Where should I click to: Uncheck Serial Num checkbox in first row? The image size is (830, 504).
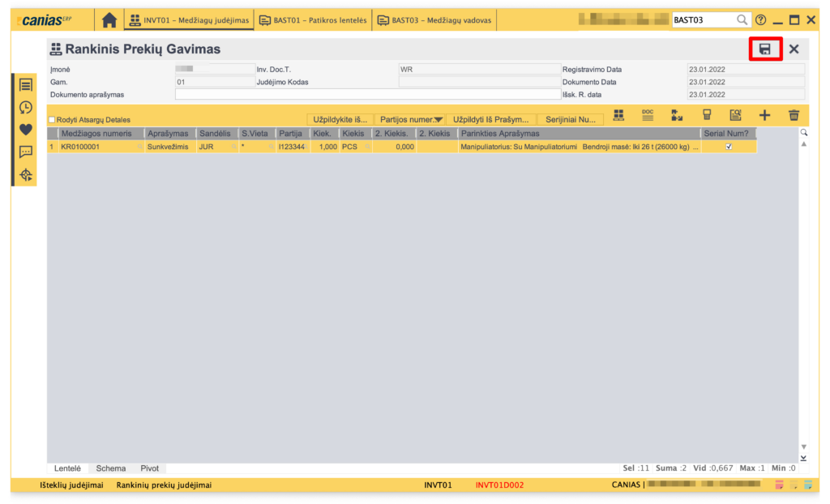(x=729, y=147)
